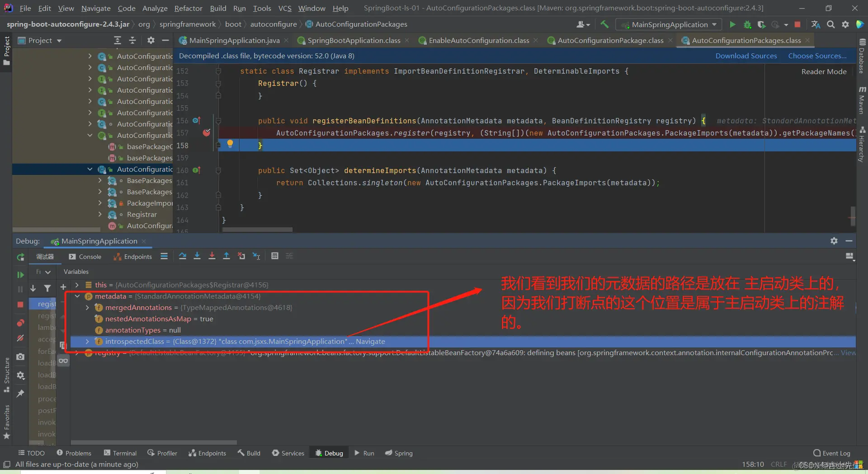Open the Refactor menu

188,8
